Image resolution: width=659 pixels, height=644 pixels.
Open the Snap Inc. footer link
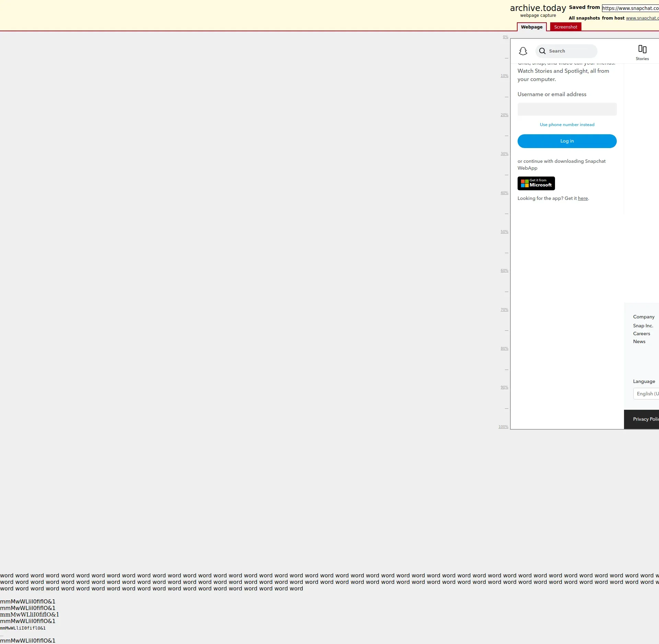643,326
